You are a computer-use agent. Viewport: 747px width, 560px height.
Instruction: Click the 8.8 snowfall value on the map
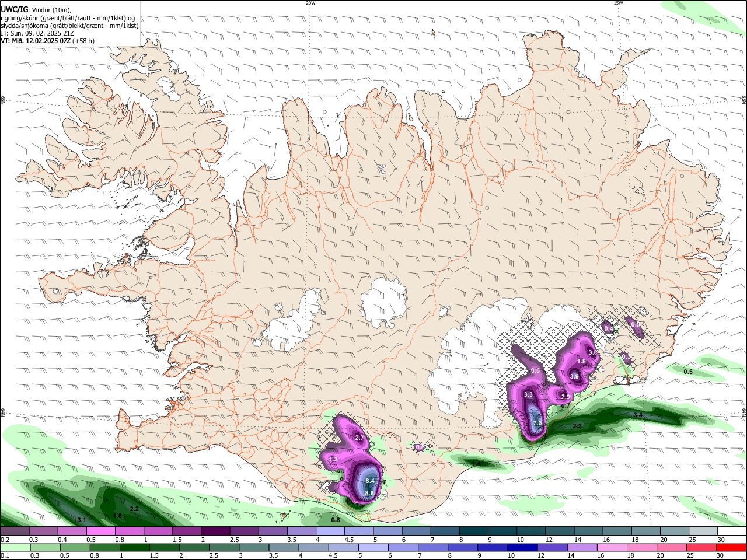(369, 493)
